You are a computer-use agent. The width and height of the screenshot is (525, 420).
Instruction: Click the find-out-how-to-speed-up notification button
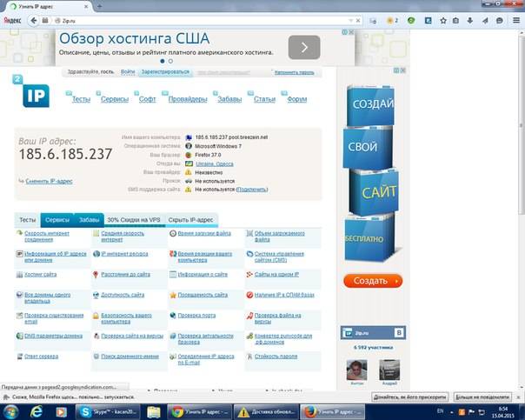409,397
